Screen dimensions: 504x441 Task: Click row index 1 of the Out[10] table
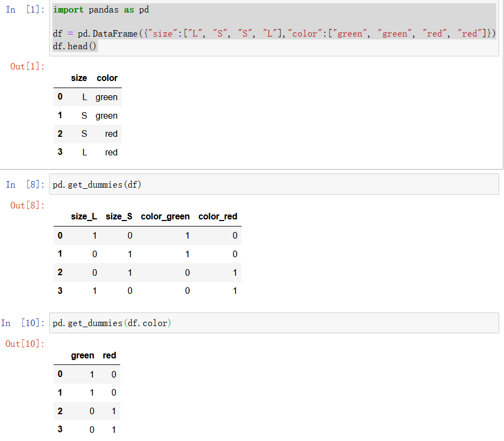click(x=60, y=393)
